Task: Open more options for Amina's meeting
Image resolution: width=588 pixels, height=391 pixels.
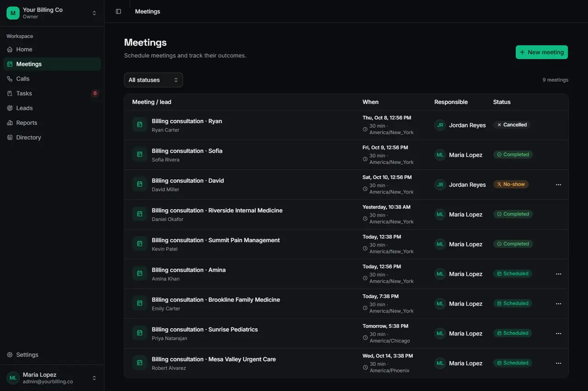Action: (559, 274)
